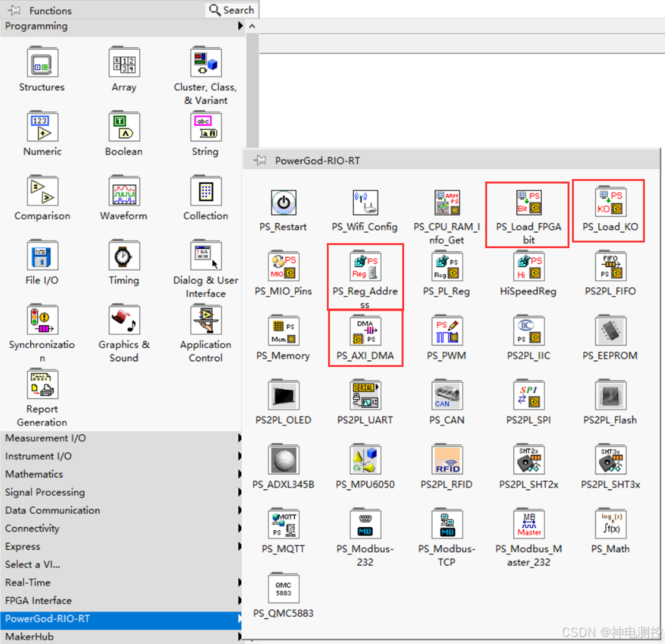Select the PS_ADXL345B VI

(283, 459)
